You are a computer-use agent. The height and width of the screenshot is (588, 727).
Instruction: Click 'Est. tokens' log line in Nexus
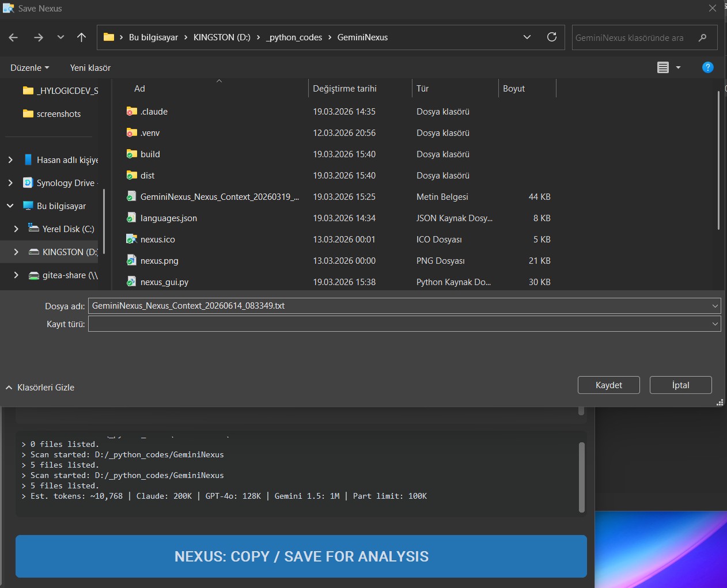[224, 496]
